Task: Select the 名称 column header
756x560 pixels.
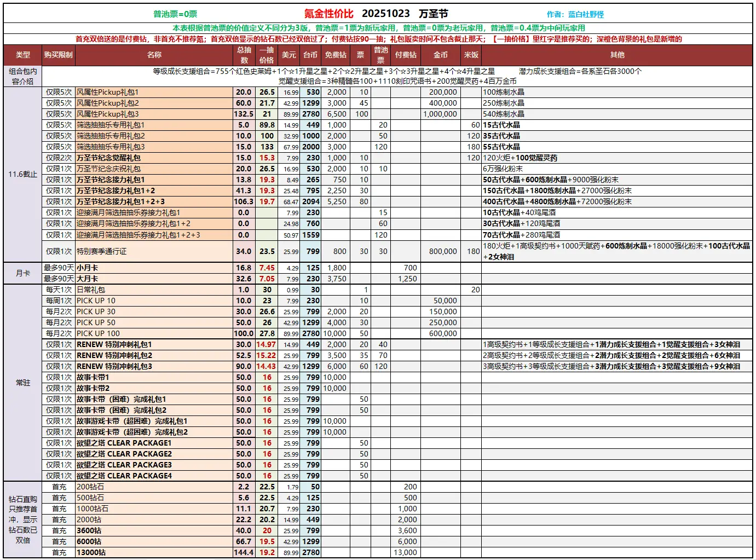Action: [154, 55]
